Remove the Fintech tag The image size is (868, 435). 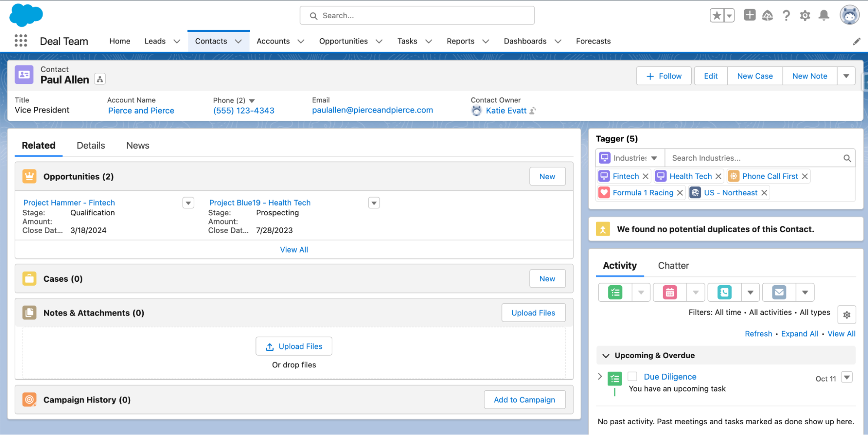tap(646, 176)
